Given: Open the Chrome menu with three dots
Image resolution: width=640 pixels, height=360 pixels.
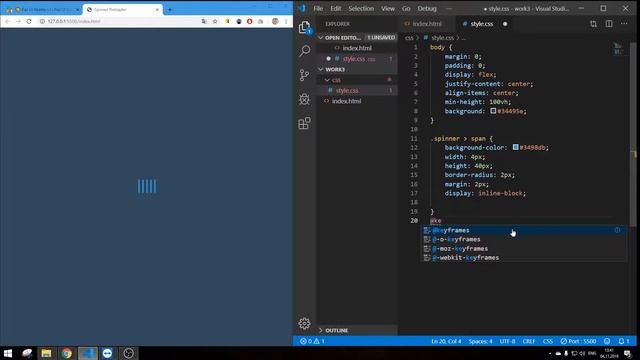Looking at the screenshot, I should pyautogui.click(x=286, y=21).
